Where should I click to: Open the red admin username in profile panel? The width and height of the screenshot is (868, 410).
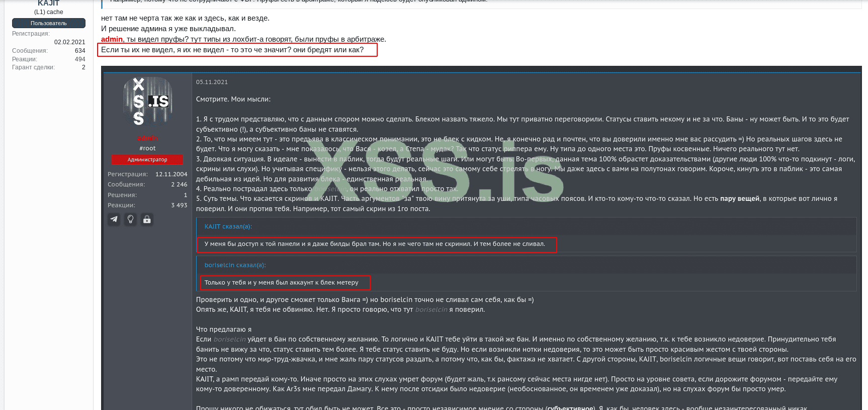[x=147, y=138]
